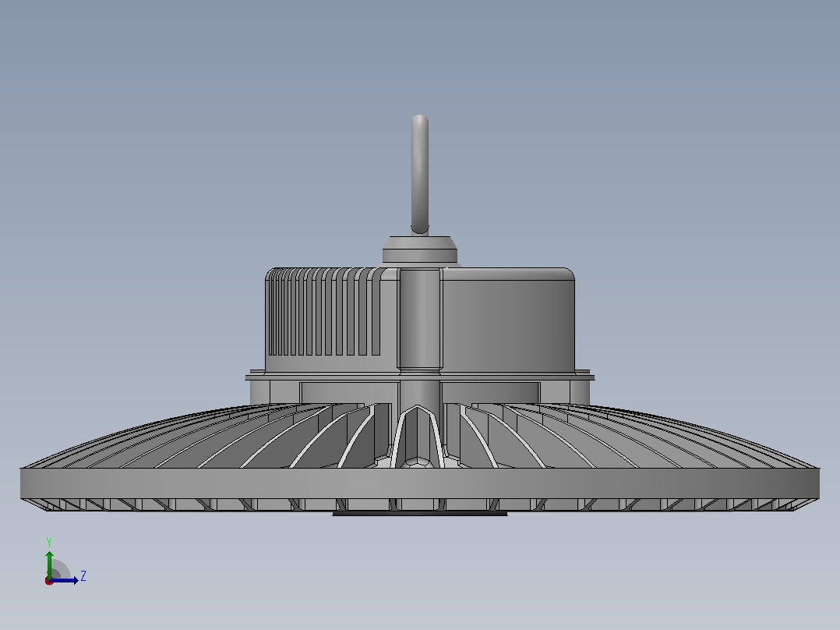840x630 pixels.
Task: Select the vertical vent slots on driver housing
Action: 324,312
